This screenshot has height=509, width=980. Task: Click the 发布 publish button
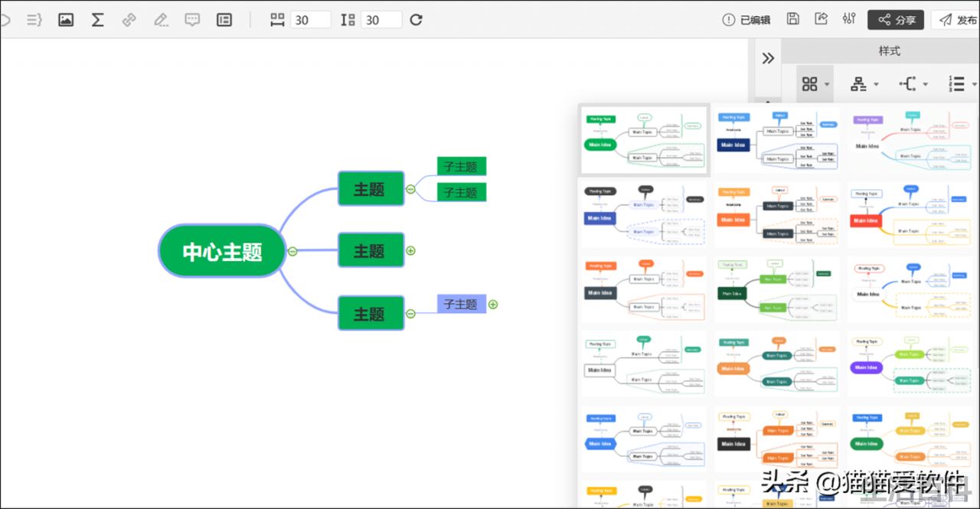(957, 20)
